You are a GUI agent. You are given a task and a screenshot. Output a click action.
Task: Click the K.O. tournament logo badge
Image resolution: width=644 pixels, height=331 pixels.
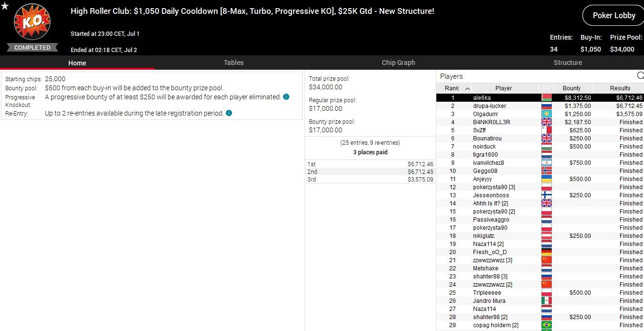tap(32, 22)
